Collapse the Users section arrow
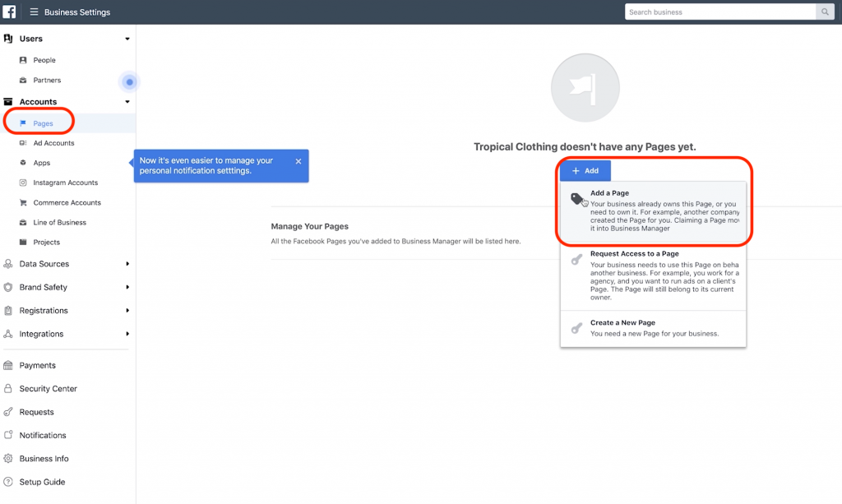This screenshot has width=842, height=504. point(127,39)
